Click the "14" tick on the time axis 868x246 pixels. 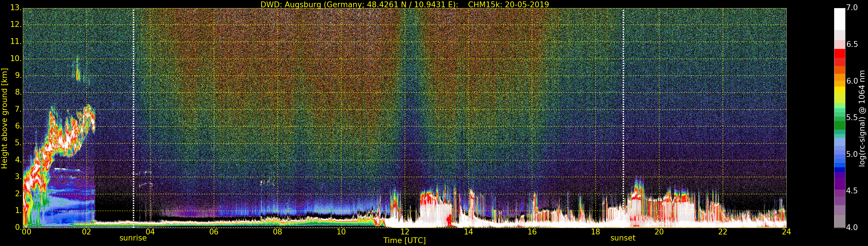468,232
